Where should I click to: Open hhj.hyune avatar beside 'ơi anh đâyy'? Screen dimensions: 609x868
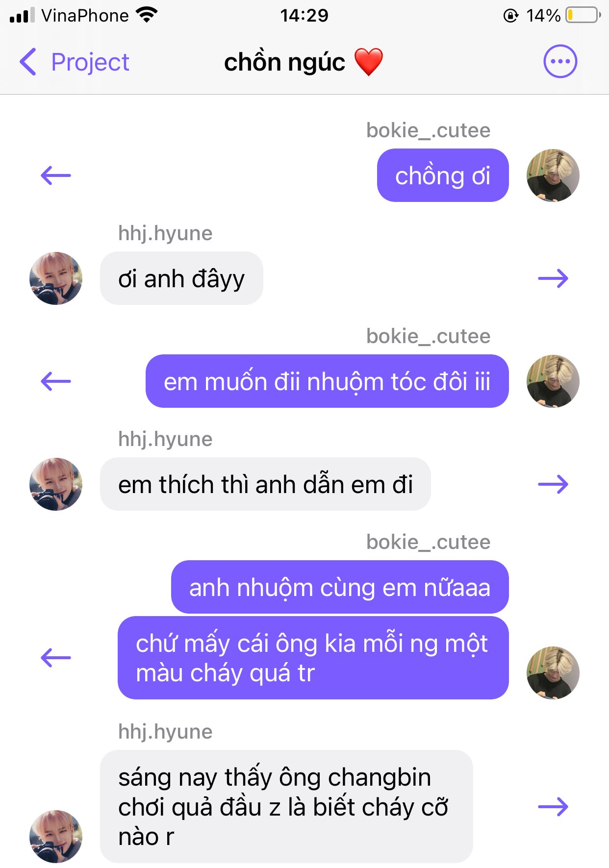[x=56, y=278]
